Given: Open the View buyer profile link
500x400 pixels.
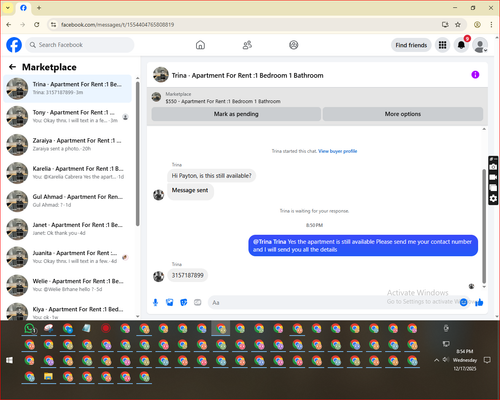Looking at the screenshot, I should [337, 151].
